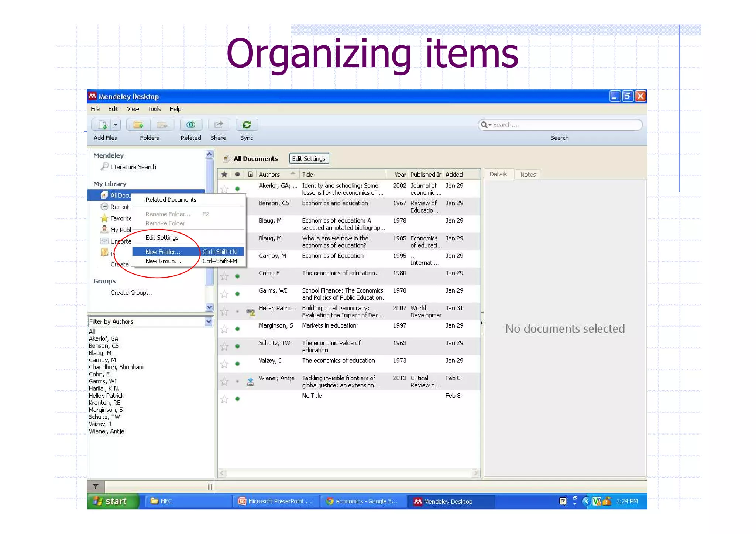Select the Blaug, M 1978 document row
Screen dimensions: 756x534
click(x=348, y=224)
